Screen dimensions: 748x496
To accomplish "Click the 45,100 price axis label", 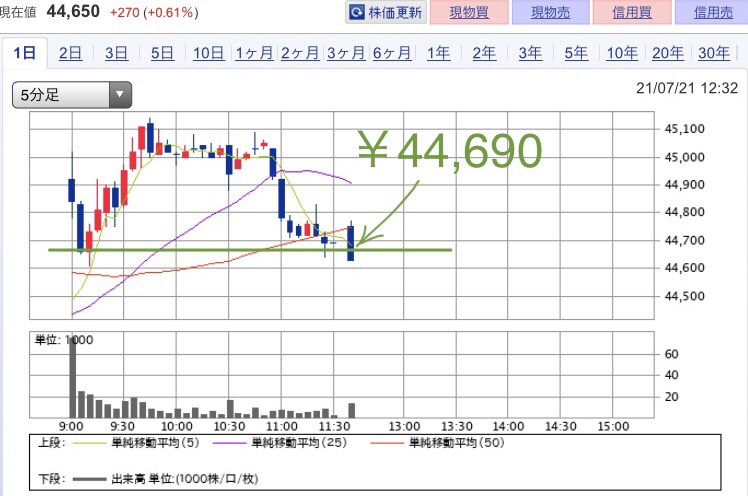I will 685,129.
